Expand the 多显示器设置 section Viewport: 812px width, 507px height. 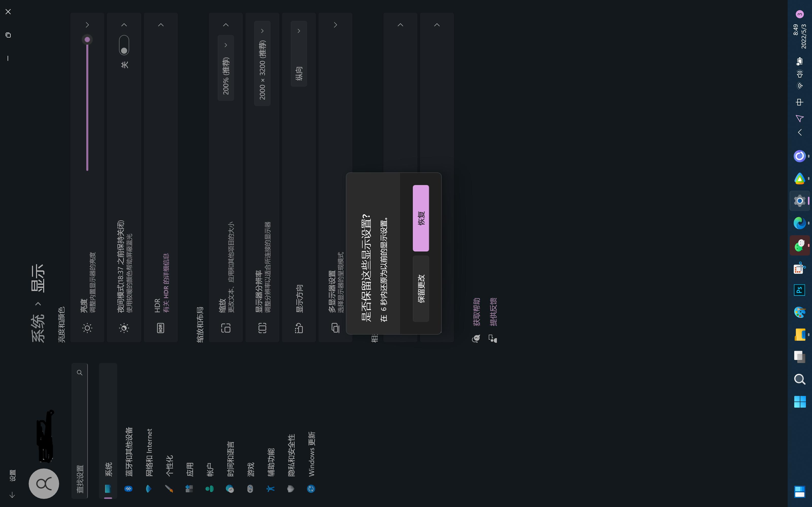335,25
